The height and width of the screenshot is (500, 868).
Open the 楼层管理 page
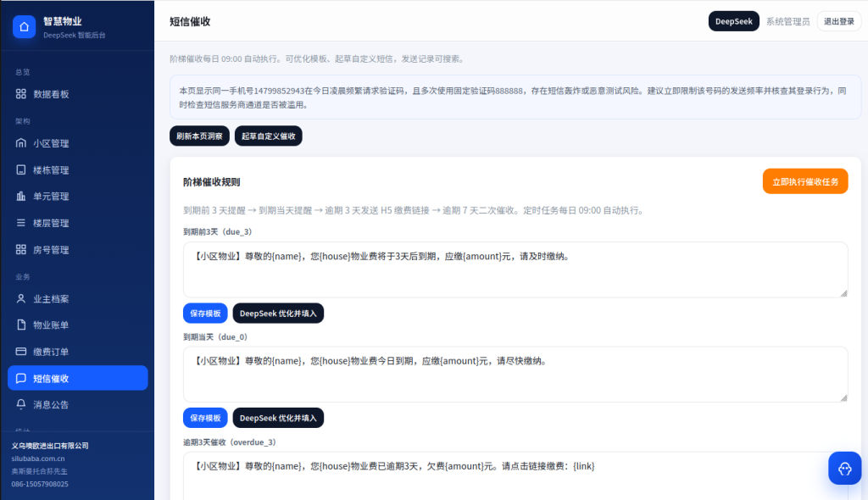[77, 223]
